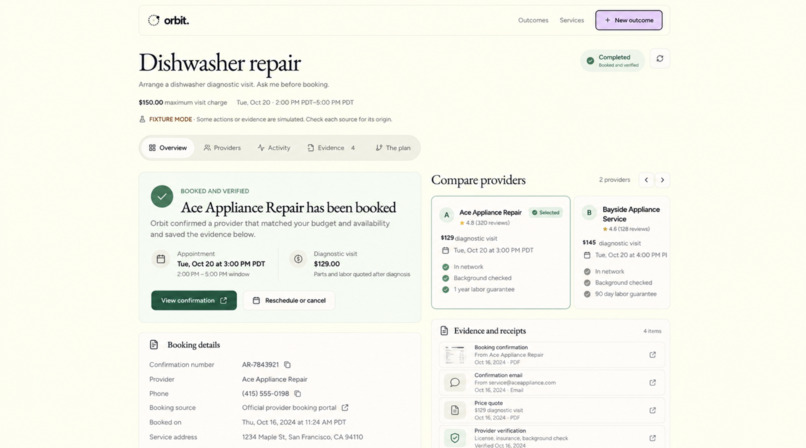806x448 pixels.
Task: Click the Provider verification shield icon
Action: click(455, 438)
